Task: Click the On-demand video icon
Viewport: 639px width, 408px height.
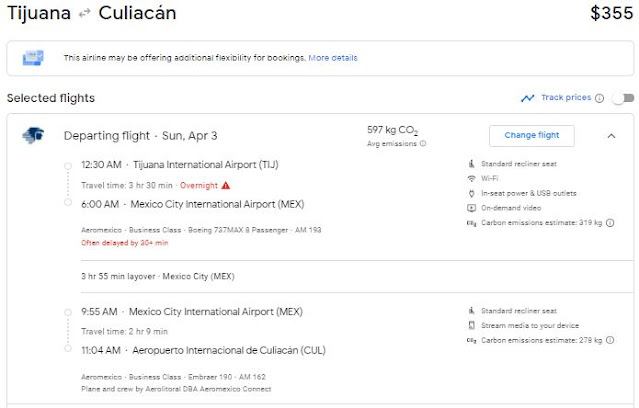Action: pos(472,208)
